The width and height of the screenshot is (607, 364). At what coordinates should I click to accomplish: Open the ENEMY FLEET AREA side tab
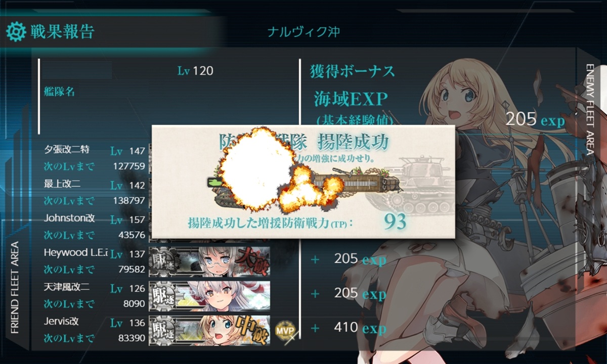pyautogui.click(x=589, y=116)
